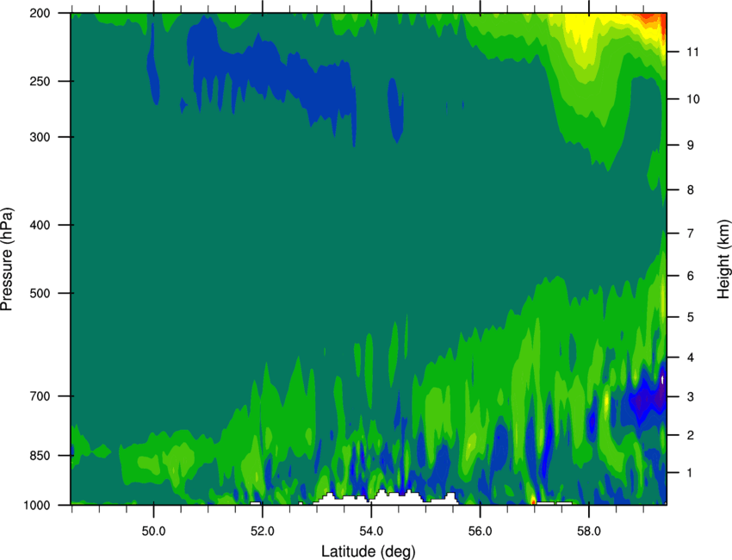Click the 3 km height tick label
The image size is (732, 560).
[x=691, y=397]
